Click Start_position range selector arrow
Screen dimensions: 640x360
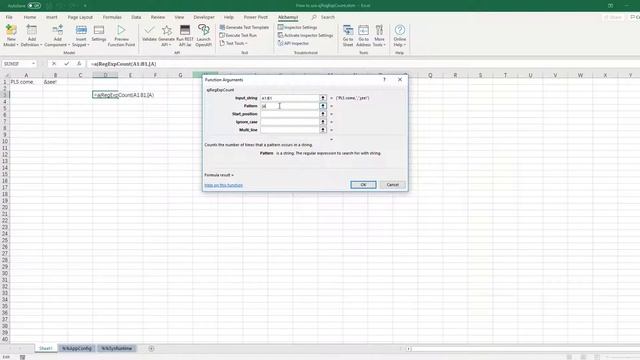point(323,114)
